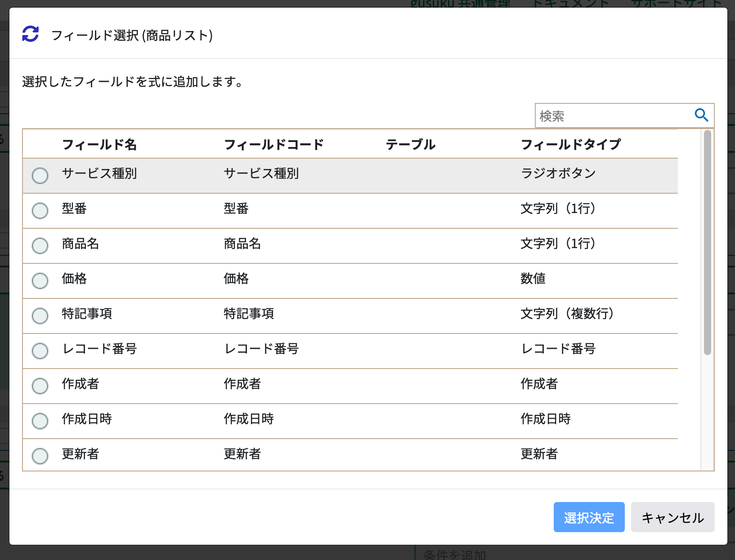Select the 型番 field radio button
Screen dimensions: 735x560
point(40,211)
